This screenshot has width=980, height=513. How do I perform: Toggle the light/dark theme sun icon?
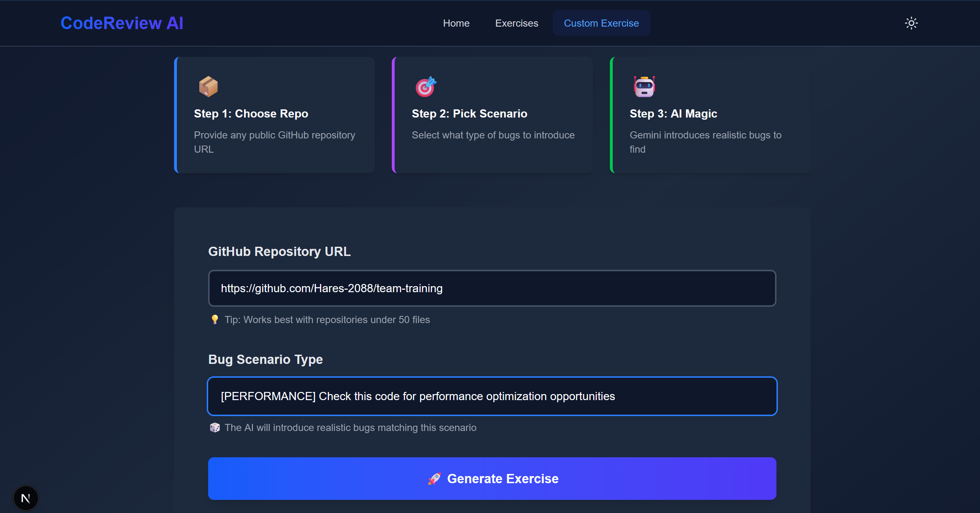[911, 23]
